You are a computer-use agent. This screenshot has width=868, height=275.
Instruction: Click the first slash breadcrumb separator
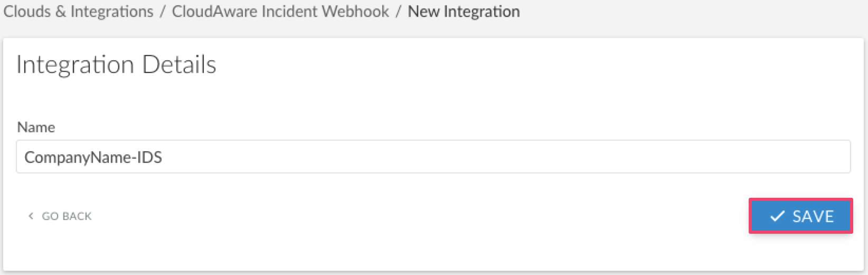tap(163, 12)
